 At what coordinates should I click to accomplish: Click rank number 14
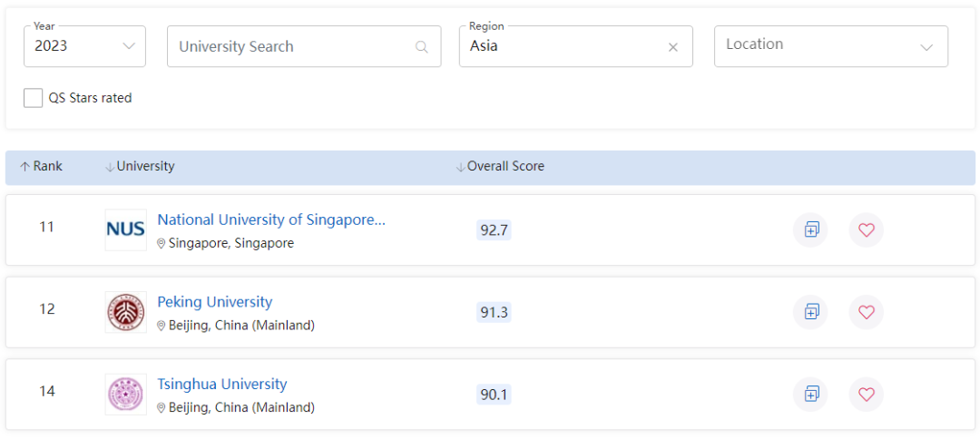click(46, 392)
